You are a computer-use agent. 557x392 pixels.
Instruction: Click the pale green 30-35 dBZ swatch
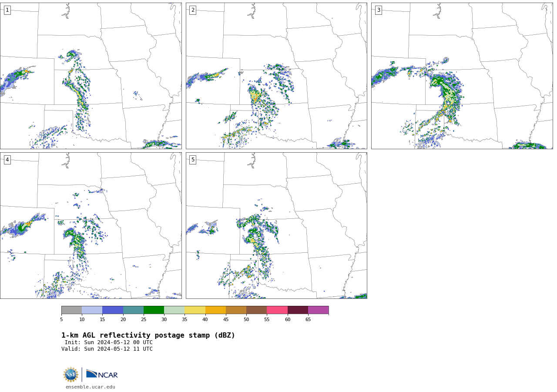(174, 310)
